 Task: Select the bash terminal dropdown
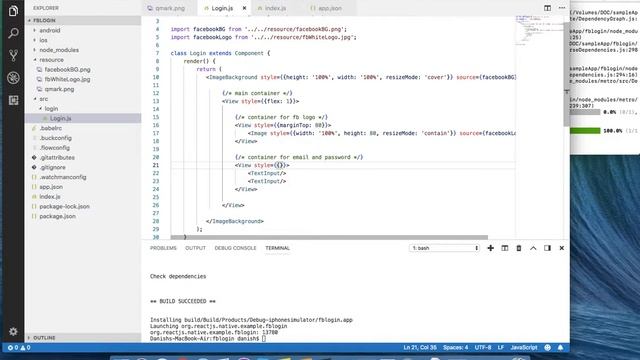(444, 248)
